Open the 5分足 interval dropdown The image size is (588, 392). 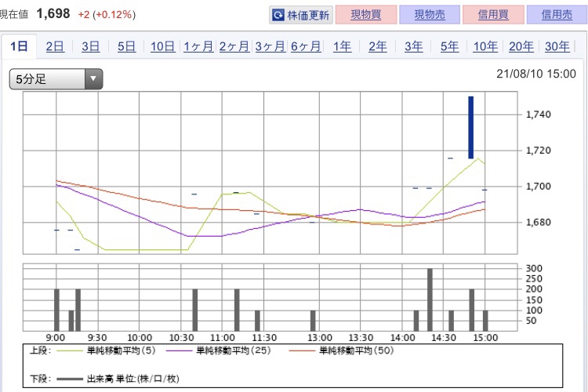pos(56,78)
